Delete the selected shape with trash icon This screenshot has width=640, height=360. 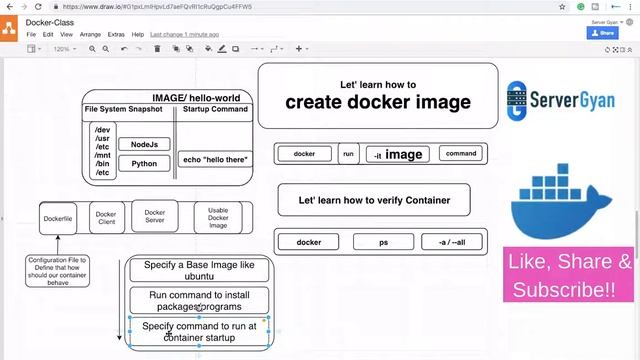(x=157, y=49)
